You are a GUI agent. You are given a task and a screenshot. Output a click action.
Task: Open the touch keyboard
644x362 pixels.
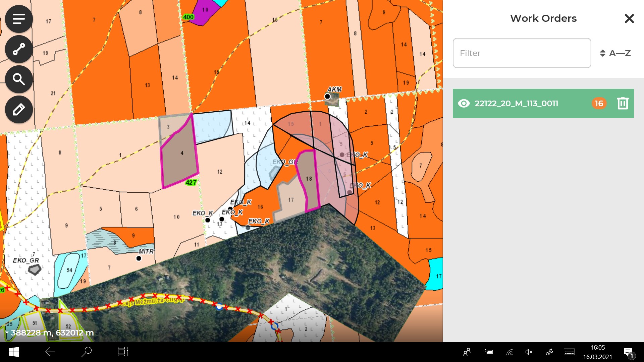[569, 352]
